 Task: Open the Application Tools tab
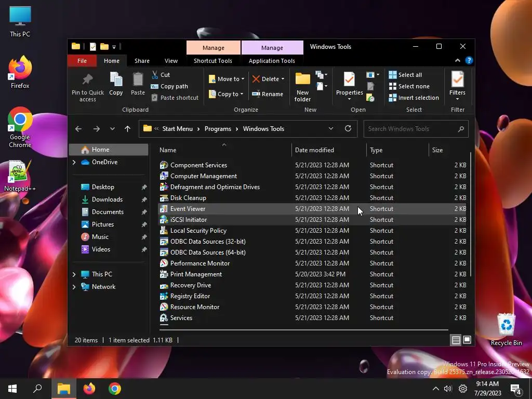(x=272, y=61)
